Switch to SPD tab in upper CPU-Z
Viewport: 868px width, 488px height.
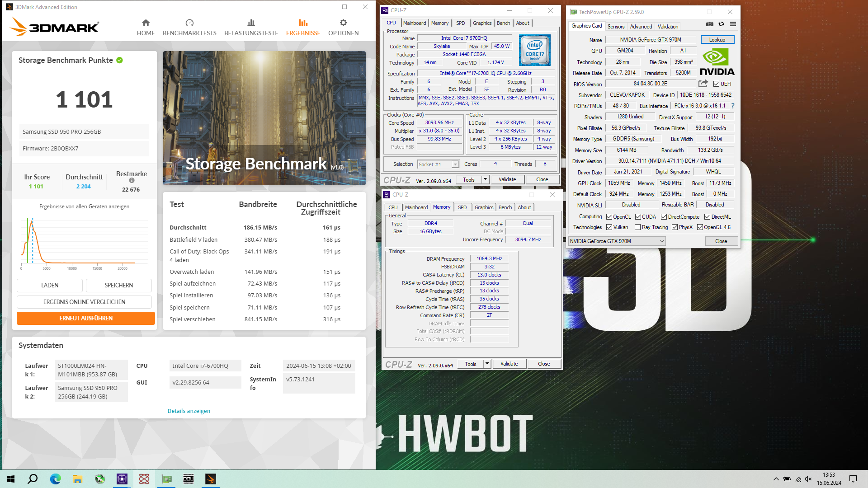click(x=460, y=23)
